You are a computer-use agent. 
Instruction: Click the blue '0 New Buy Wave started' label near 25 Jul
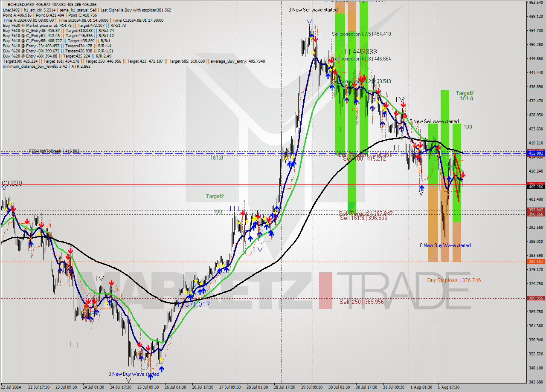tap(134, 374)
